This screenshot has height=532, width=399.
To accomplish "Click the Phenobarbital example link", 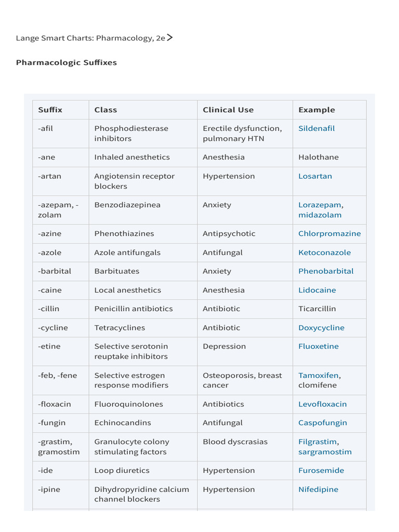I will pos(326,271).
